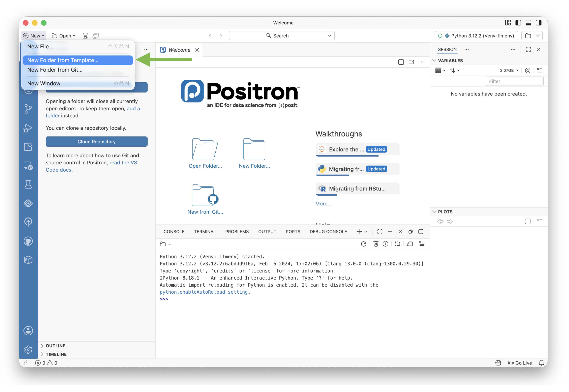The width and height of the screenshot is (569, 392).
Task: Choose New File... from the menu
Action: pos(78,46)
